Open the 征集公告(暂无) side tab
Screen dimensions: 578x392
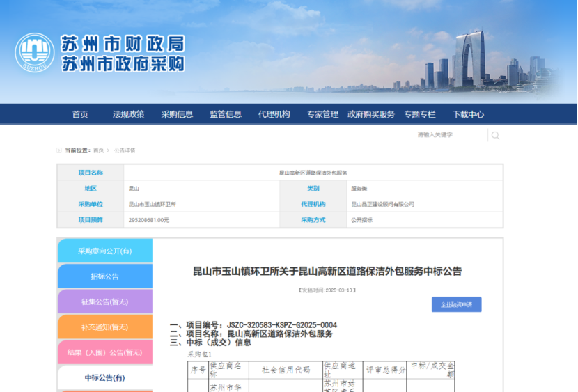(x=104, y=301)
